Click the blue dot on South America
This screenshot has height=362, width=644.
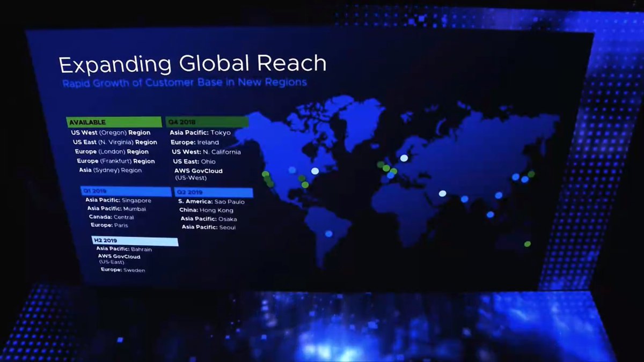point(328,234)
